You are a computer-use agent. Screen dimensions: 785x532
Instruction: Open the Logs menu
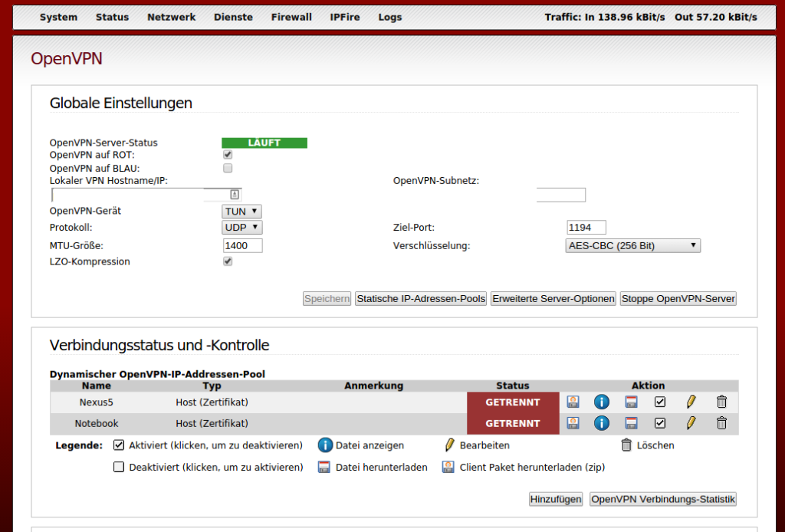[x=390, y=17]
